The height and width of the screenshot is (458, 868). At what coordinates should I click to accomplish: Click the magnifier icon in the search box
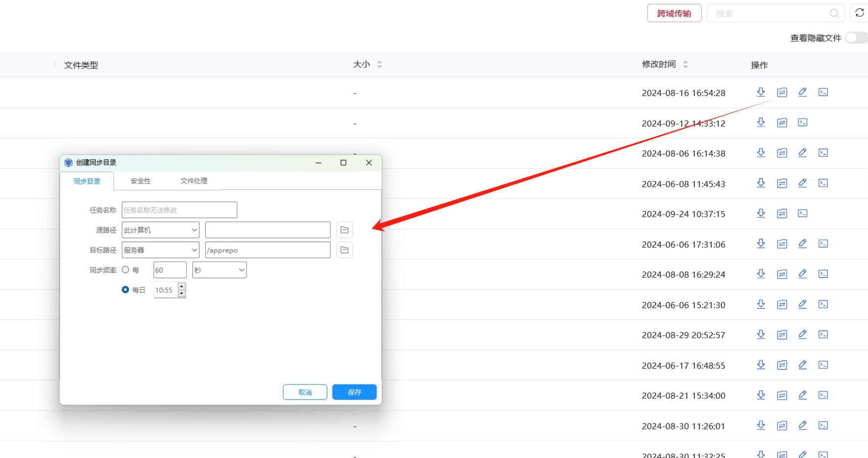coord(834,13)
